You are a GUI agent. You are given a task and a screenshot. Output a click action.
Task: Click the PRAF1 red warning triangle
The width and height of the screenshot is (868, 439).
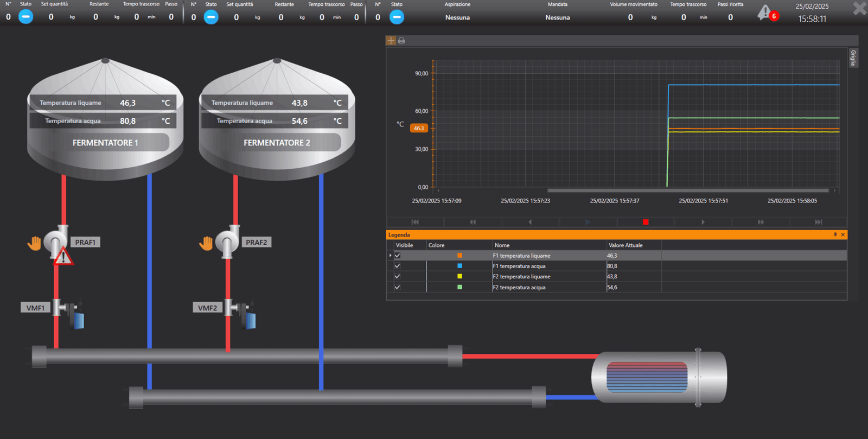pos(63,257)
